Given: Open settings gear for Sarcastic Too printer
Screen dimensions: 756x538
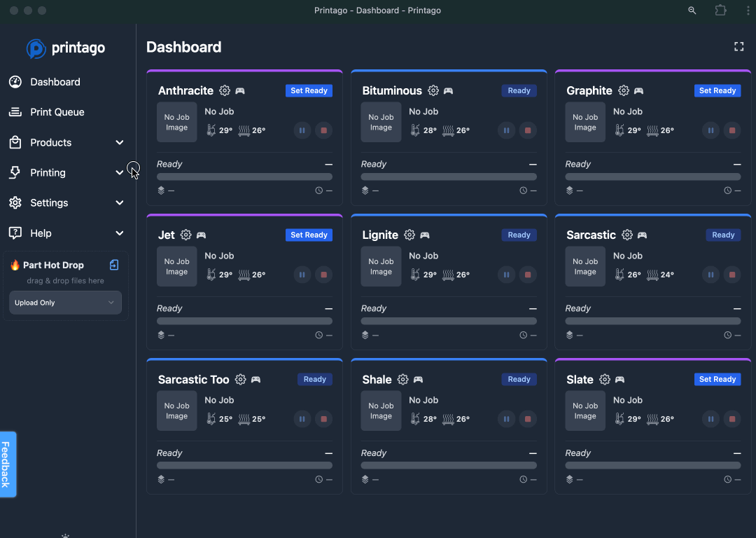Looking at the screenshot, I should 241,380.
